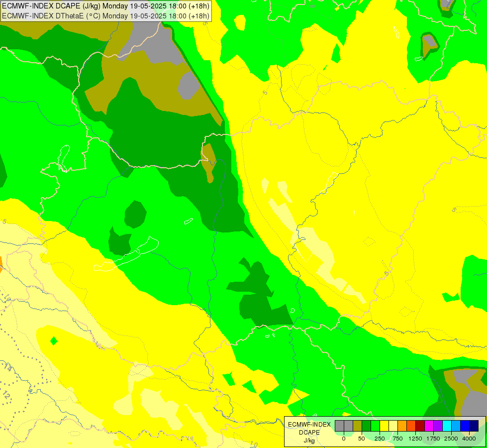Click the contour label 12 on the map

pyautogui.click(x=6, y=395)
